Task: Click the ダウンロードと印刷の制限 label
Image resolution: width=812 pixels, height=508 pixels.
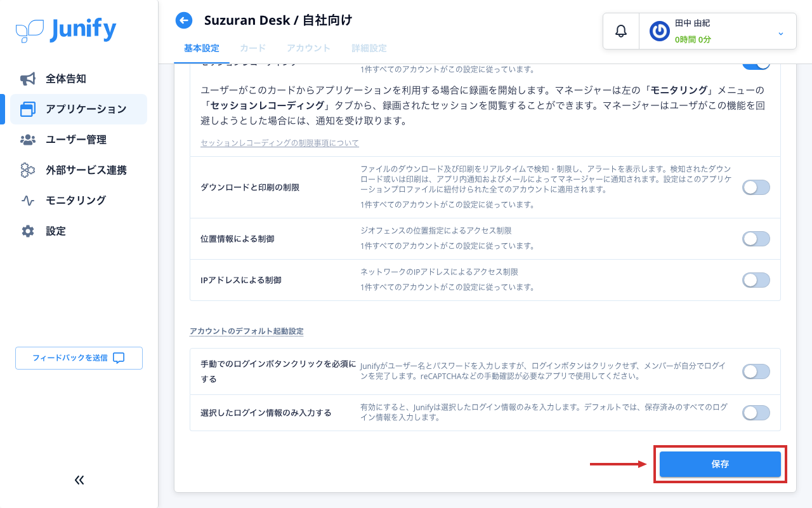Action: [x=250, y=187]
